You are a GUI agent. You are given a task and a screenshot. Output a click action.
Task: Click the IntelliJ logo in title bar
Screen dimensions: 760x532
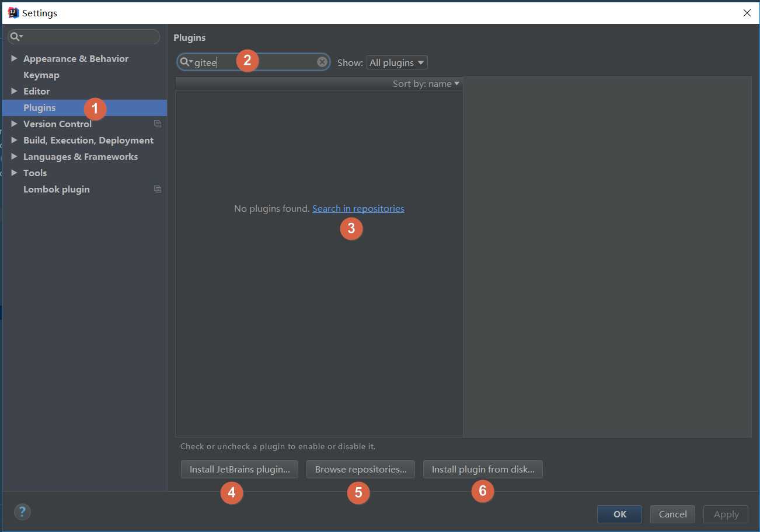(x=13, y=13)
